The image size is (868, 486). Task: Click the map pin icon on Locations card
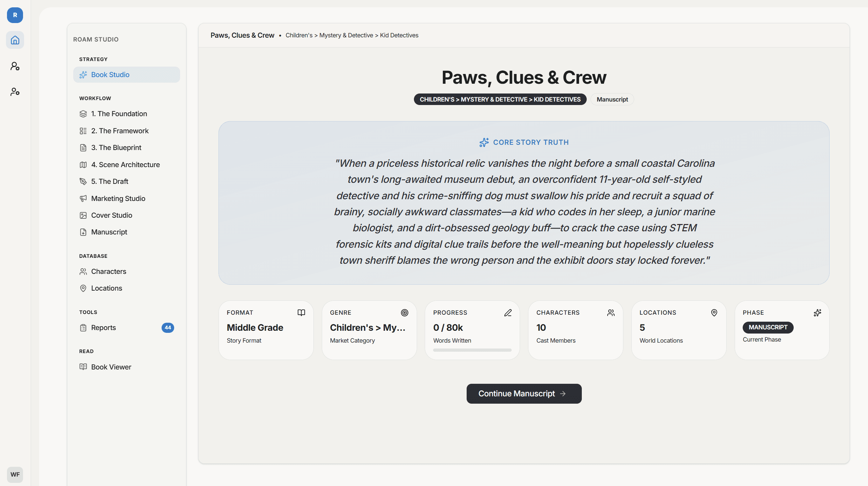(714, 313)
